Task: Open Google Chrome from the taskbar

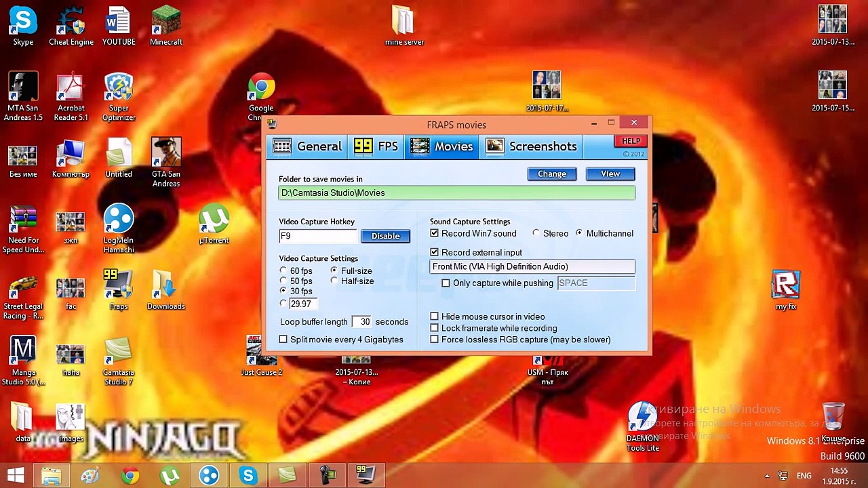Action: 130,476
